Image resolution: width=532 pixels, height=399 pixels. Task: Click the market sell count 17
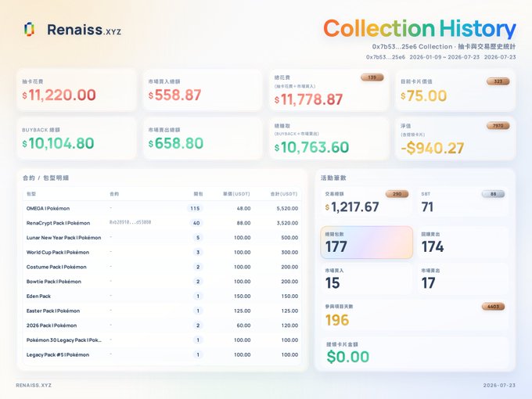(x=428, y=283)
